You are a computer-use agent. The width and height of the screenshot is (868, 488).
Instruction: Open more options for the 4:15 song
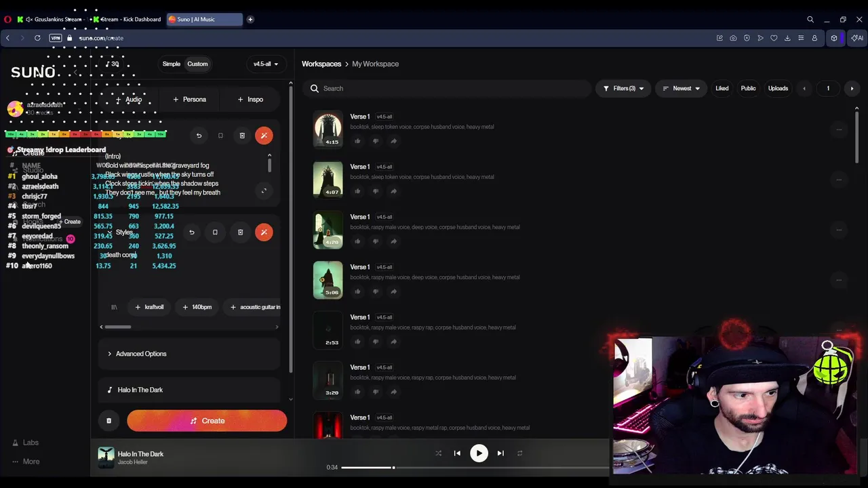point(839,129)
